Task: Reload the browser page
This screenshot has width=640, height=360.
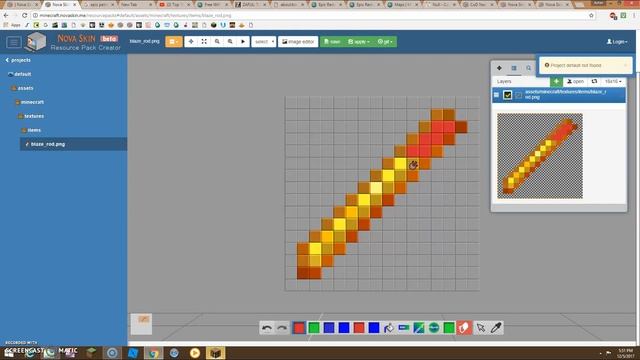Action: tap(24, 16)
